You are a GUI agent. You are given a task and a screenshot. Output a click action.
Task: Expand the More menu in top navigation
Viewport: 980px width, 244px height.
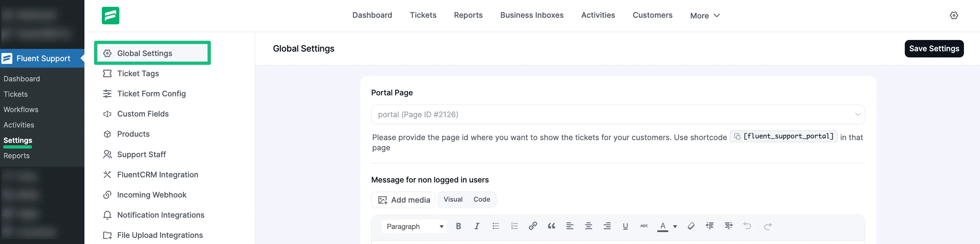(704, 16)
